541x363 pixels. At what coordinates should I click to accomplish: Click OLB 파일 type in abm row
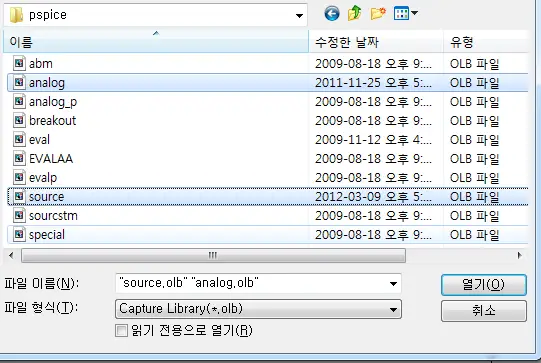point(474,64)
